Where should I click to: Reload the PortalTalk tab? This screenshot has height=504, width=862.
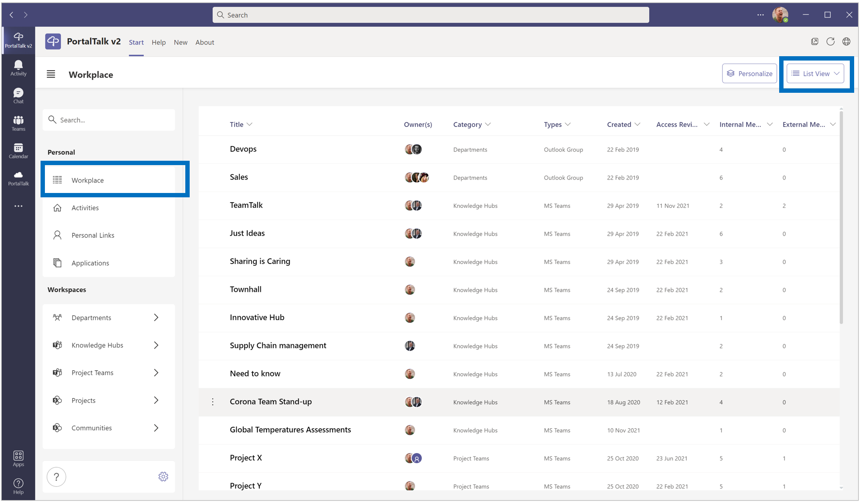click(831, 41)
